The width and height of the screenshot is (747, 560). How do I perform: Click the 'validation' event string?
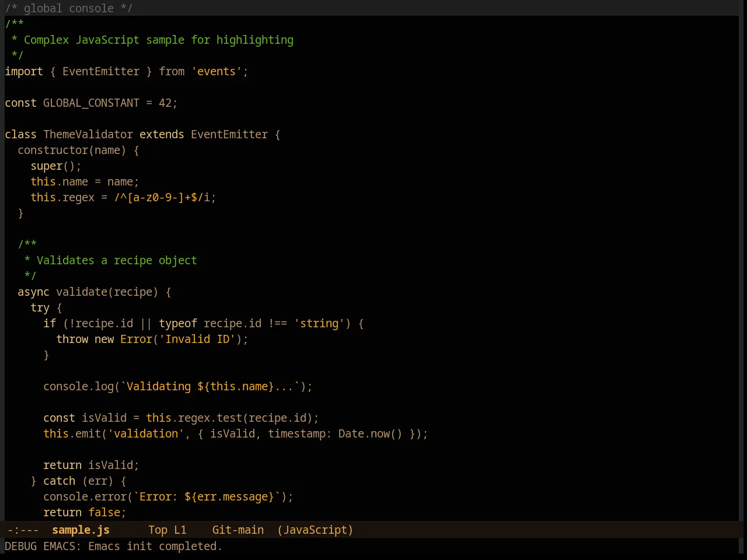(146, 433)
